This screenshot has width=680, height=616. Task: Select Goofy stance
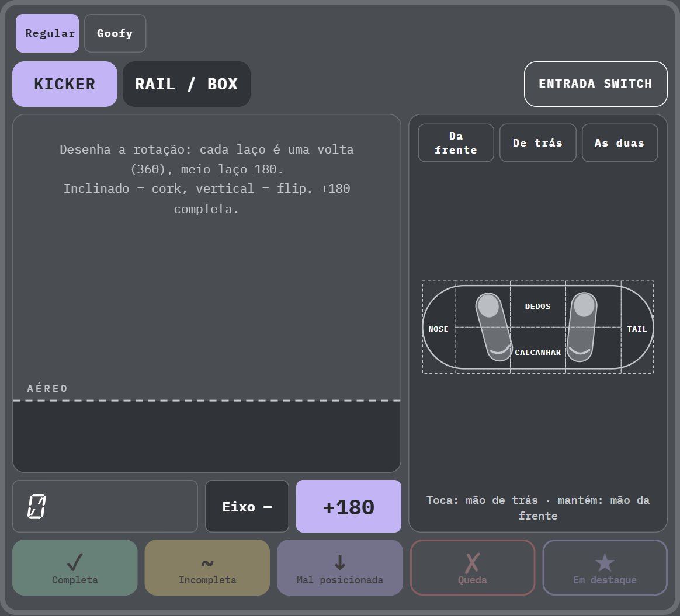click(x=115, y=33)
